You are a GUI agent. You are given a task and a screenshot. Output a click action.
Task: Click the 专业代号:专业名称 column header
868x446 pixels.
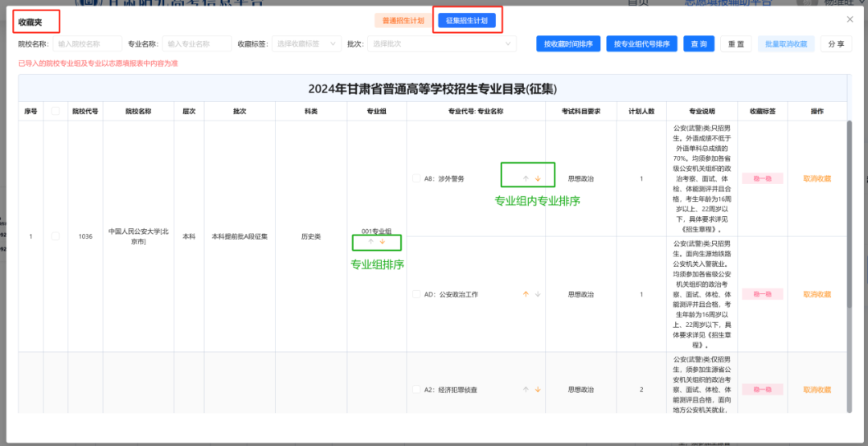click(476, 111)
